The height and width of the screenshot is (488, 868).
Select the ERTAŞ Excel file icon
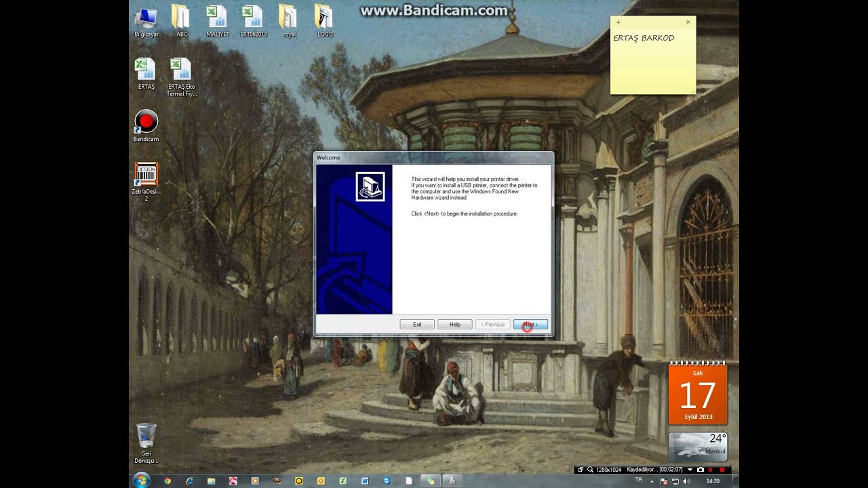coord(146,74)
